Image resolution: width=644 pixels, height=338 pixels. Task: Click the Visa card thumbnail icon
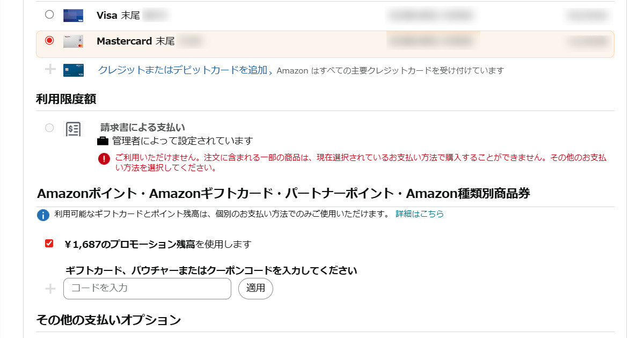click(x=73, y=15)
